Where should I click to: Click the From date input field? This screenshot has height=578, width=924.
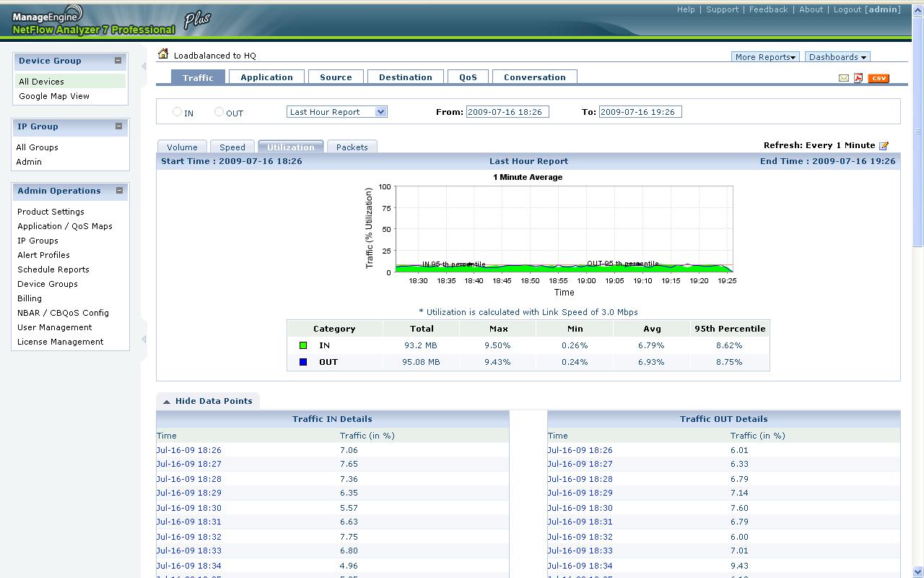click(507, 112)
